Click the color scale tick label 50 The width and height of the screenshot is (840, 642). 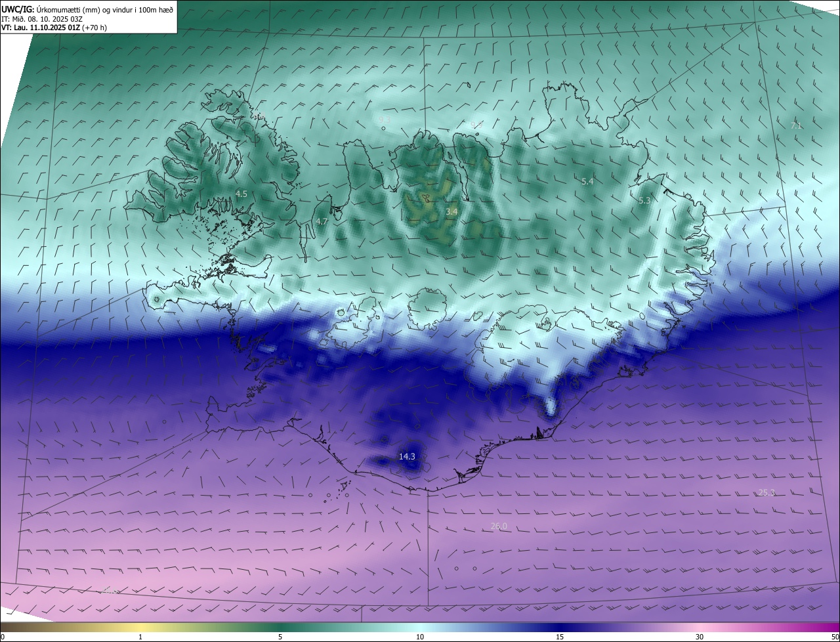pyautogui.click(x=835, y=637)
